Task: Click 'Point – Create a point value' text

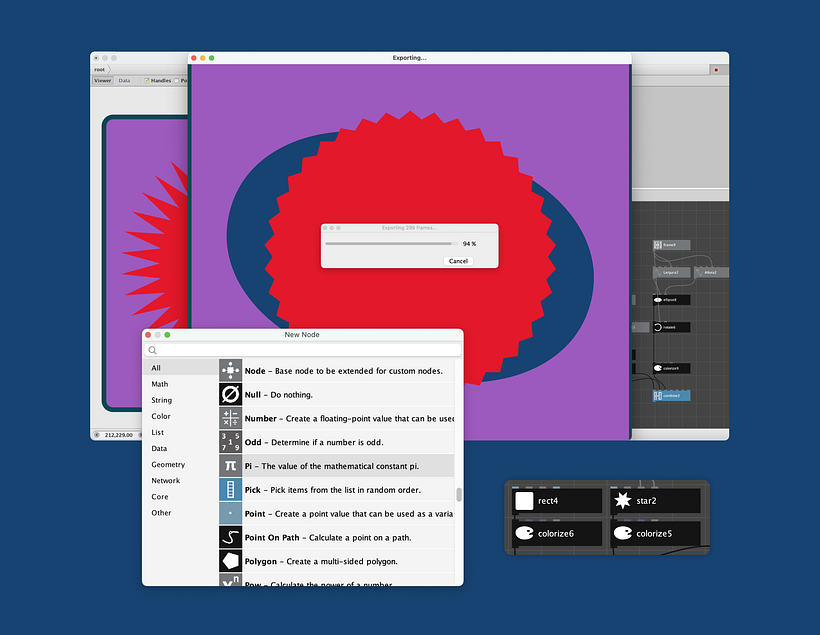Action: pos(349,514)
